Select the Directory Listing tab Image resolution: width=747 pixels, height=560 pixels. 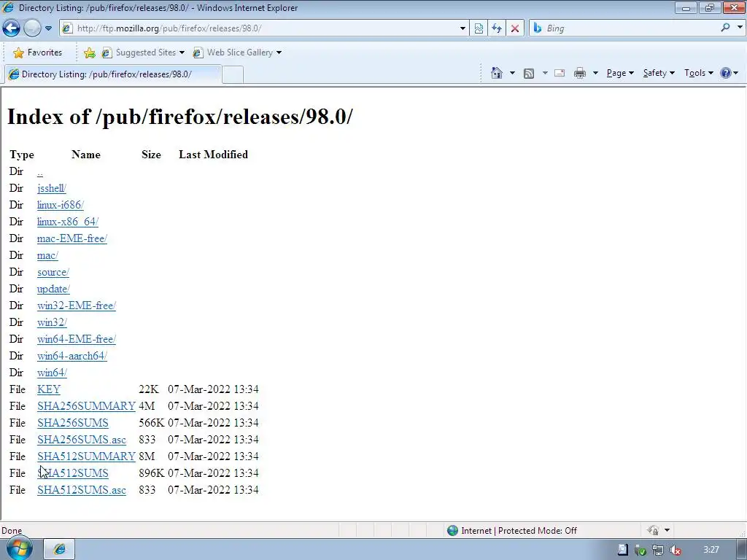click(x=112, y=74)
